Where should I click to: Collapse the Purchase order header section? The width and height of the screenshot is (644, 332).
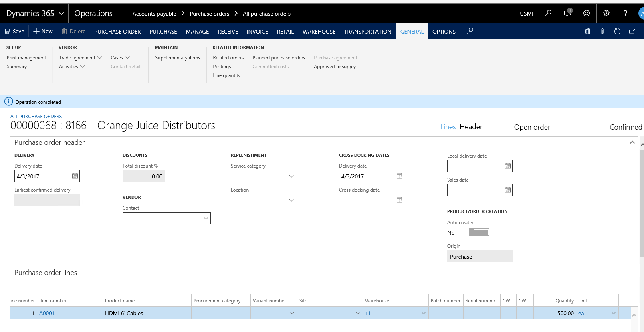click(x=632, y=142)
